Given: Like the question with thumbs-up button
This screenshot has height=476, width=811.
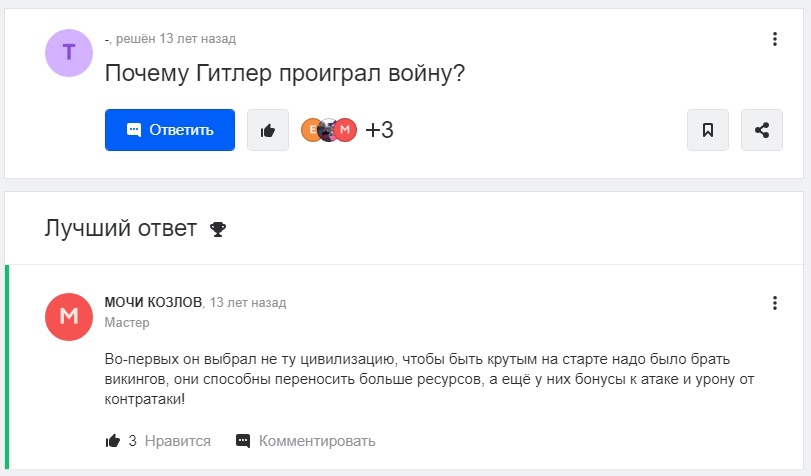Looking at the screenshot, I should (268, 130).
